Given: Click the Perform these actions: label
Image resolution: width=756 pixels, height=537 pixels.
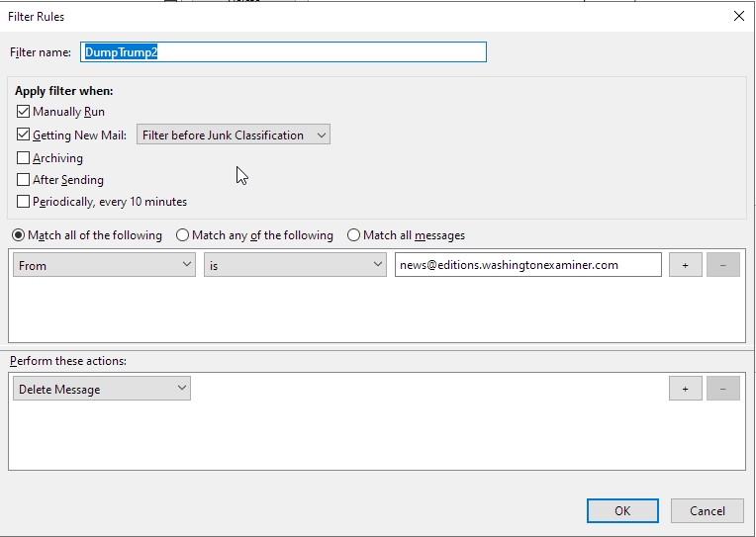Looking at the screenshot, I should (68, 361).
